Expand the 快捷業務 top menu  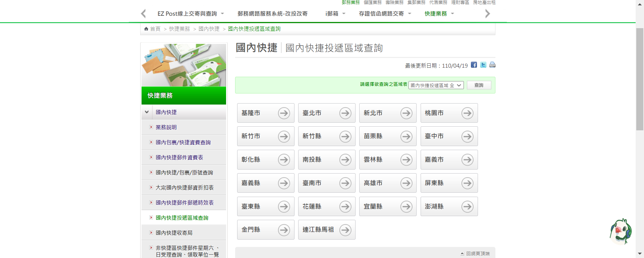click(x=452, y=14)
